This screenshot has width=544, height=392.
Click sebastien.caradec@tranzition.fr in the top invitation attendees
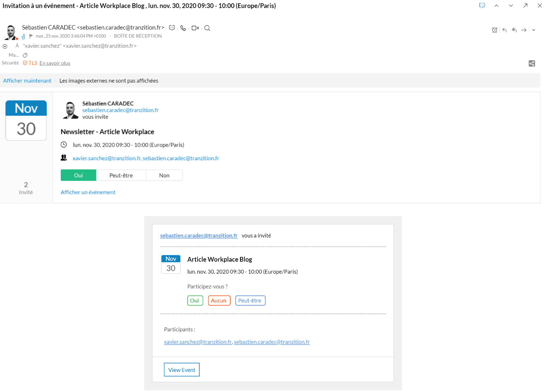181,158
